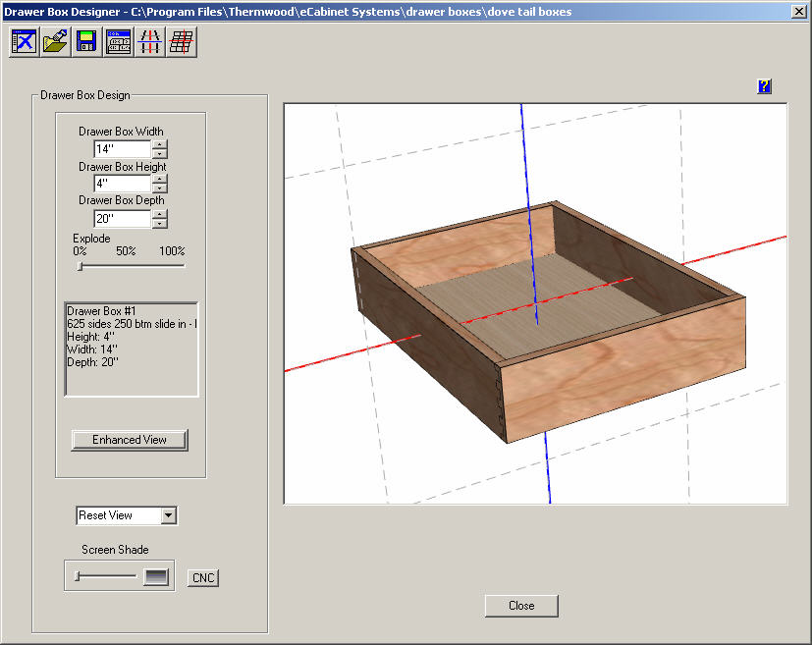Click the Enhanced View button
This screenshot has height=645, width=812.
130,440
